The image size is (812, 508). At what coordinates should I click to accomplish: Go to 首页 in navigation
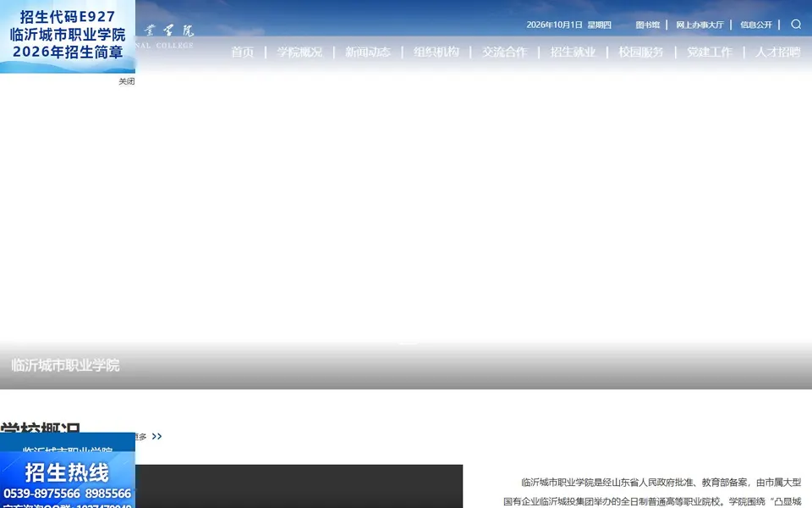[243, 52]
